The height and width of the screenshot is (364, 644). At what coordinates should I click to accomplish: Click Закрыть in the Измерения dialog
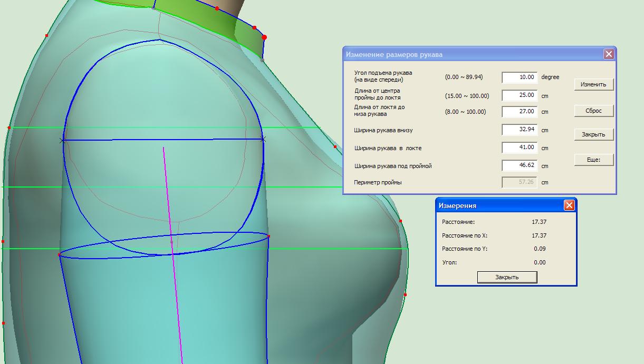point(507,277)
